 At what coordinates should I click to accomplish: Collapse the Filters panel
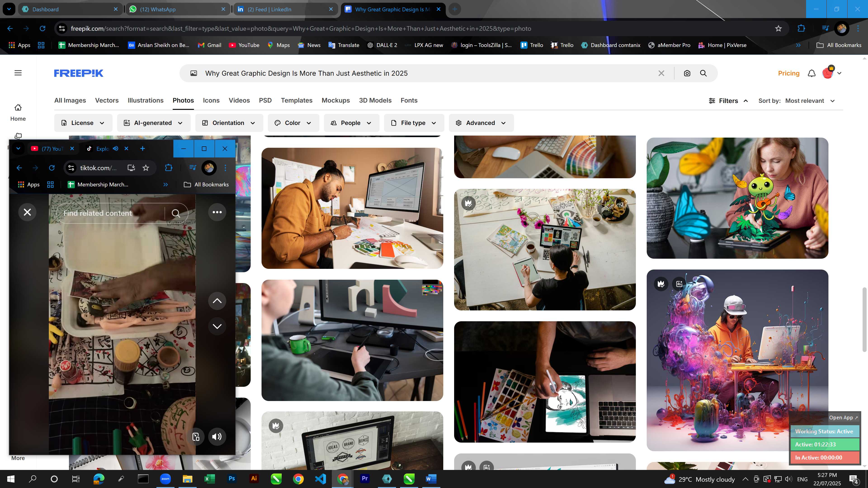point(728,101)
